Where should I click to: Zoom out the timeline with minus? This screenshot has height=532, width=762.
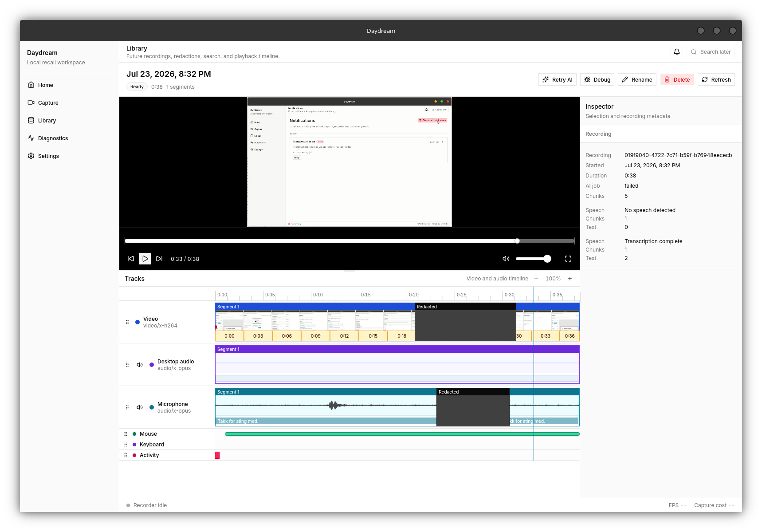tap(536, 279)
